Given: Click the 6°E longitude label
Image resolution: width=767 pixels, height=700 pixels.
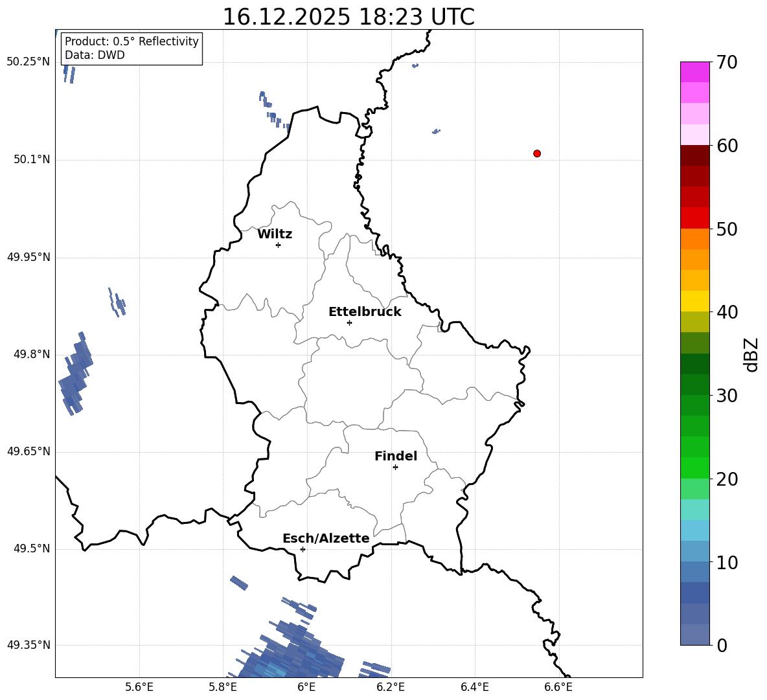Looking at the screenshot, I should 306,687.
